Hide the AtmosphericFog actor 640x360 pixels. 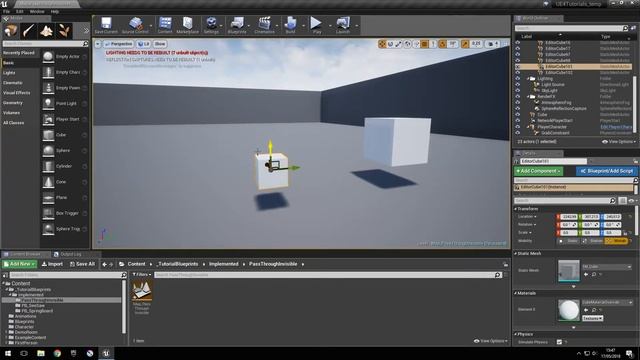point(518,102)
